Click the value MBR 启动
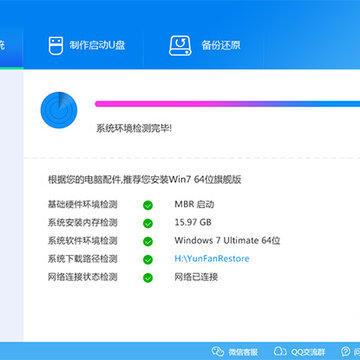 tap(194, 204)
